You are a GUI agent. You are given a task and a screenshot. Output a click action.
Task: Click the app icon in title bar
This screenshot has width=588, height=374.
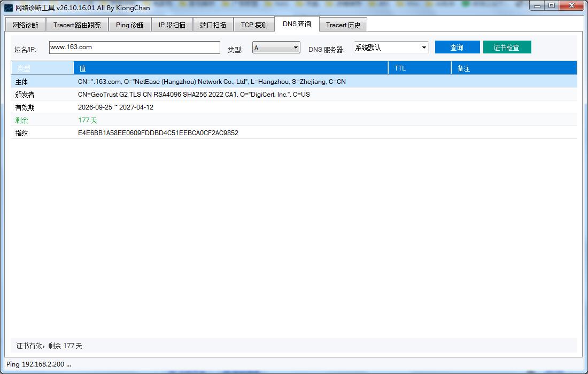8,7
